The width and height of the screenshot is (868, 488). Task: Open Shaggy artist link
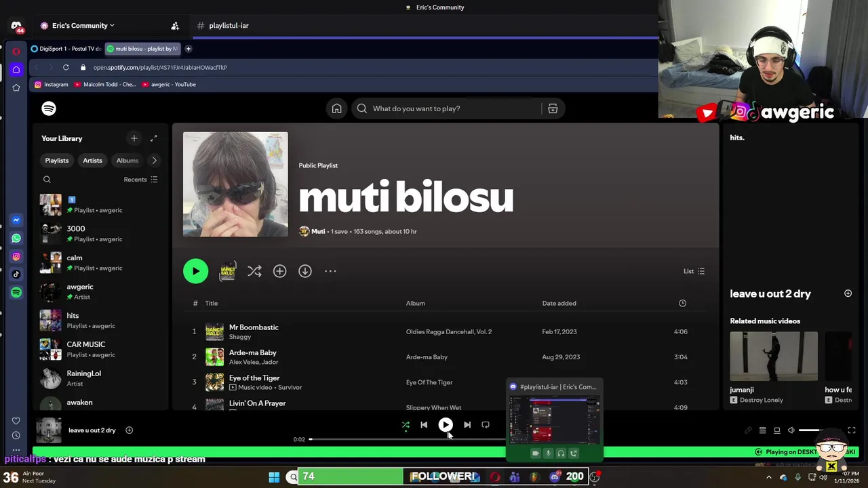click(x=240, y=337)
